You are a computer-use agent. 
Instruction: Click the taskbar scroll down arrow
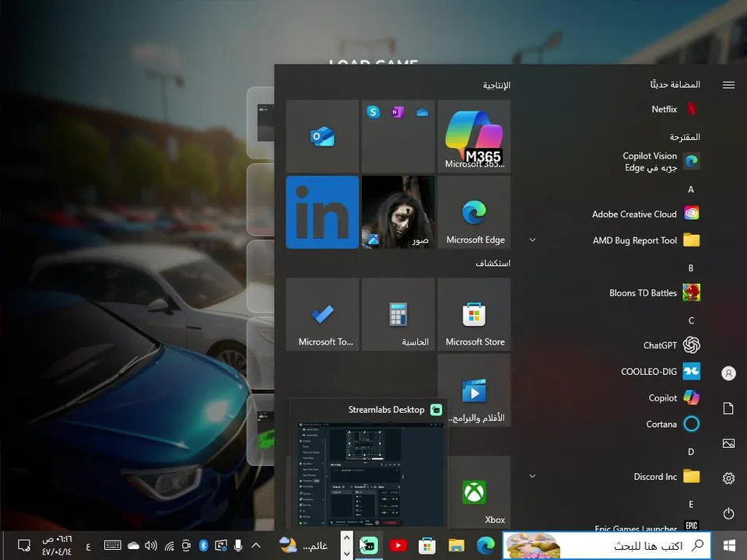pyautogui.click(x=347, y=553)
